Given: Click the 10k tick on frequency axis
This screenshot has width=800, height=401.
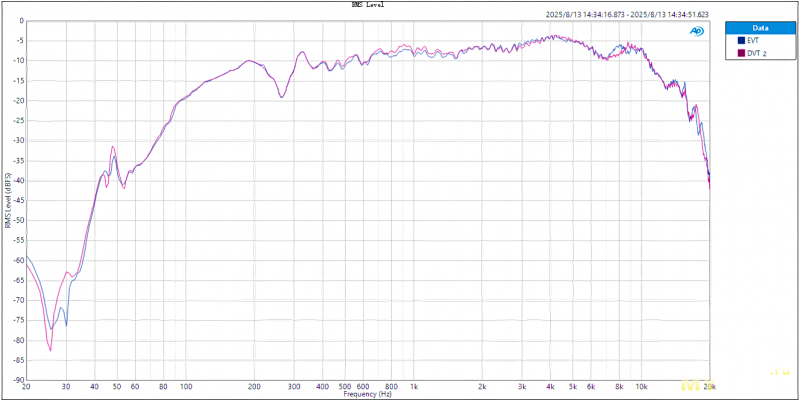Looking at the screenshot, I should pyautogui.click(x=642, y=386).
